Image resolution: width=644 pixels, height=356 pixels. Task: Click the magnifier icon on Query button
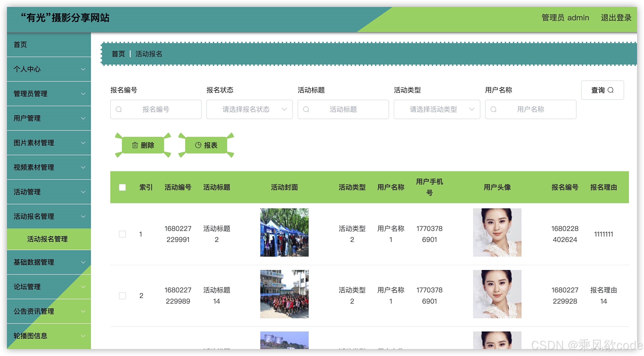(x=611, y=90)
